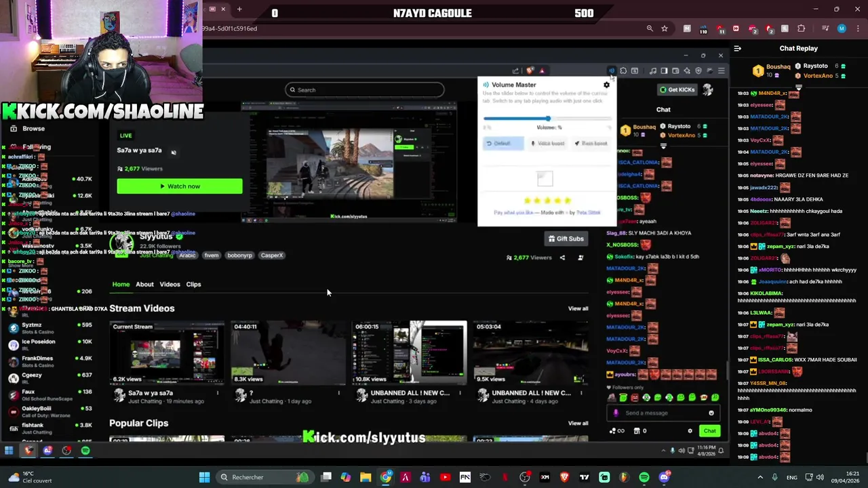Click the Extensions puzzle icon in outer Chrome
Image resolution: width=868 pixels, height=488 pixels.
pyautogui.click(x=802, y=28)
